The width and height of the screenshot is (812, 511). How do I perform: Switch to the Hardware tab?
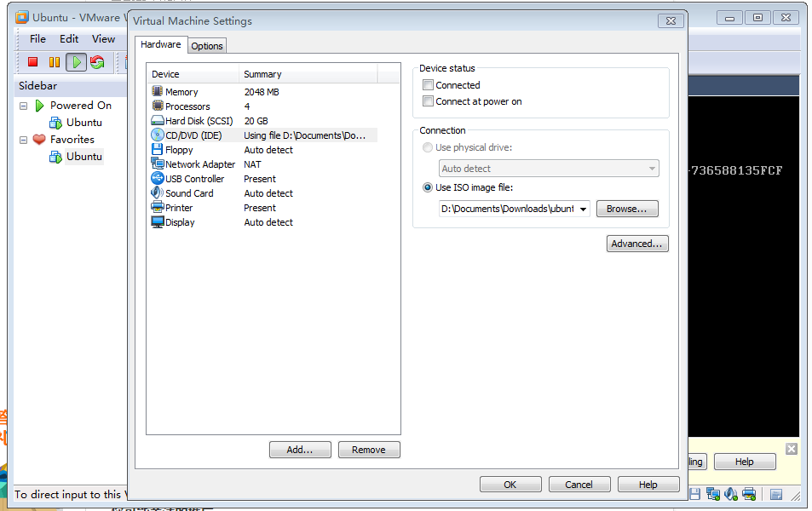pyautogui.click(x=161, y=44)
